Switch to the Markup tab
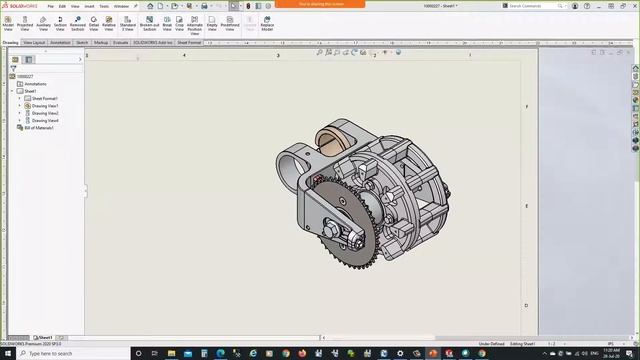 (101, 42)
